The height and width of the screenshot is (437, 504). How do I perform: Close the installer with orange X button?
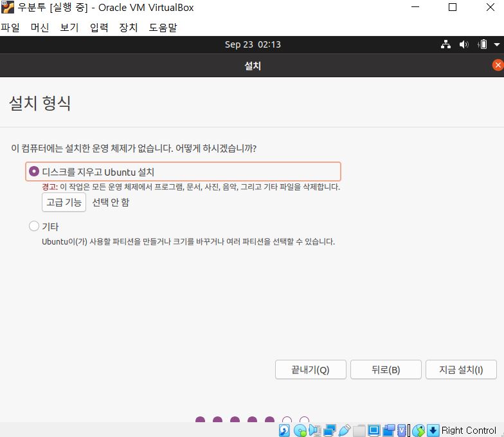(x=498, y=66)
